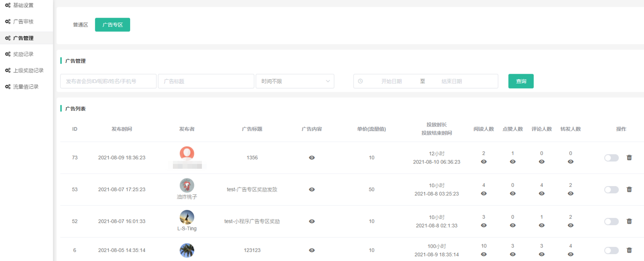This screenshot has height=261, width=644.
Task: Open 广告审核 in the sidebar
Action: [x=23, y=22]
